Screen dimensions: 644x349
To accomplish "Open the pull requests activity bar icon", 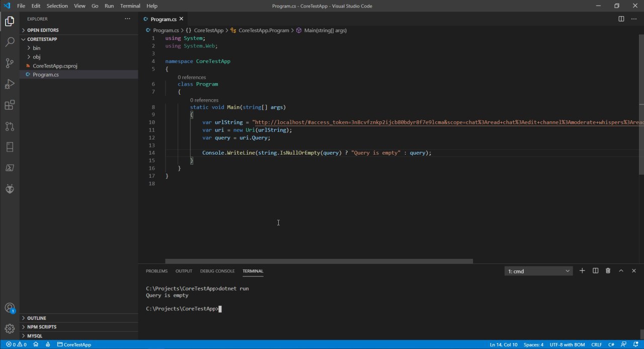I will click(x=10, y=126).
